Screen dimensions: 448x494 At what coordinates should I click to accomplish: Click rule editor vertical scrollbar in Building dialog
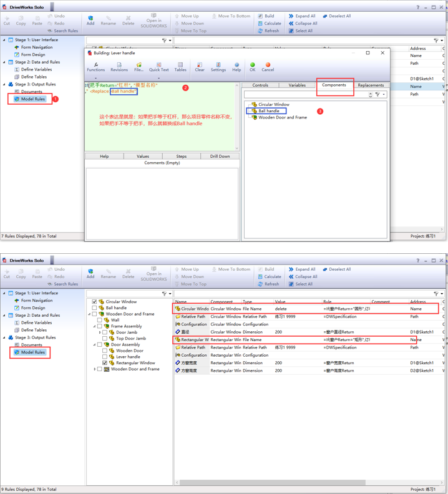pos(236,117)
